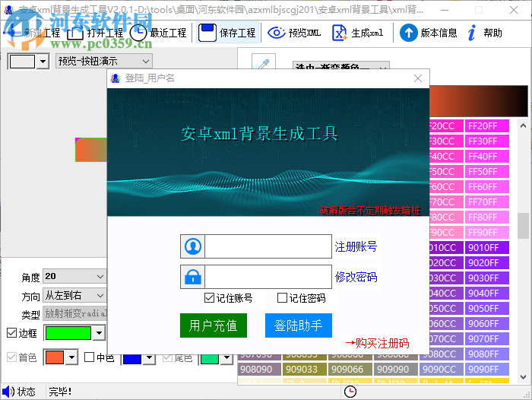Click the padlock icon beside password field

coord(193,277)
